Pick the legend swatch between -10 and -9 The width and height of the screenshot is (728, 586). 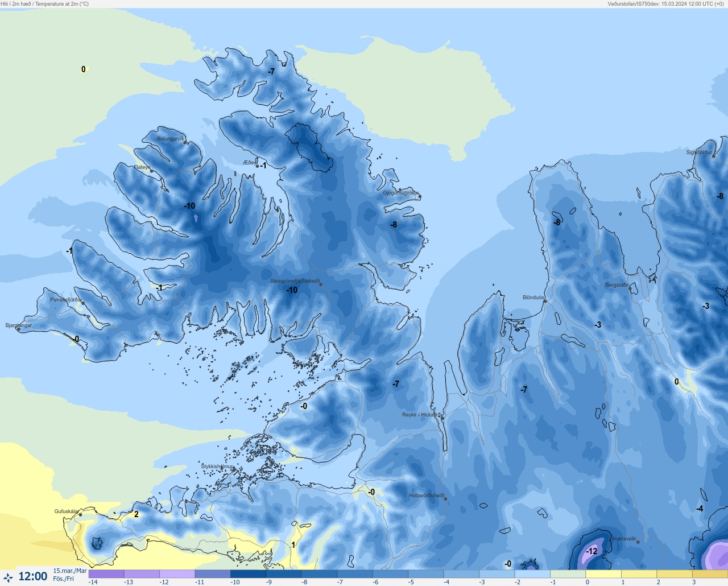pyautogui.click(x=248, y=574)
